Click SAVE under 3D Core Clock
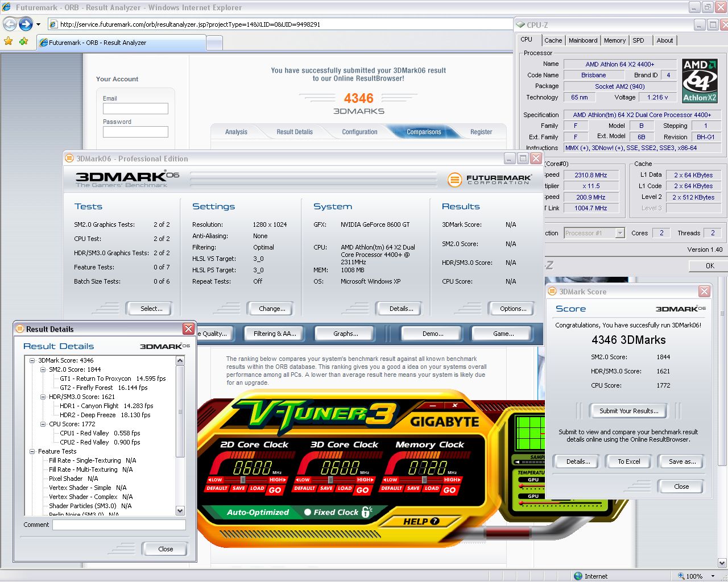728x582 pixels. click(326, 488)
